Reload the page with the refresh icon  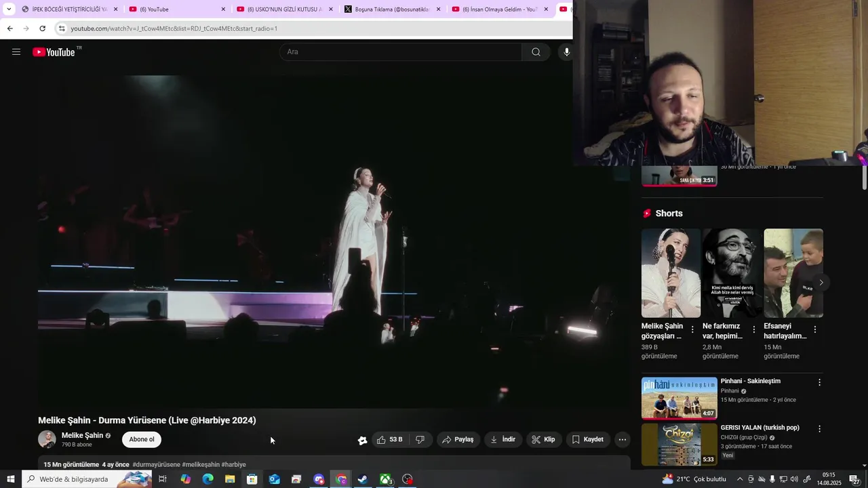(42, 28)
